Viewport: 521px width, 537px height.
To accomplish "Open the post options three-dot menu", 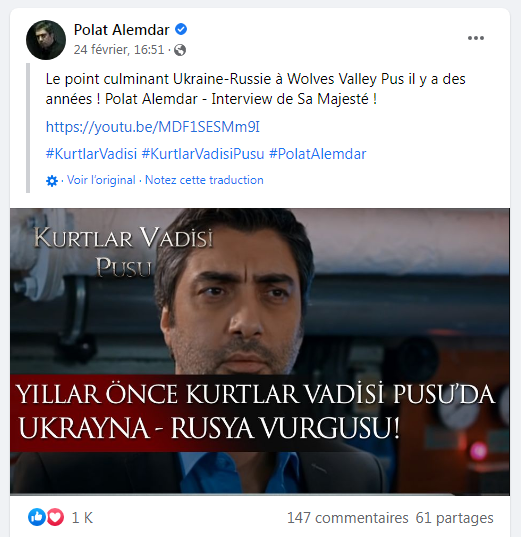I will click(476, 38).
